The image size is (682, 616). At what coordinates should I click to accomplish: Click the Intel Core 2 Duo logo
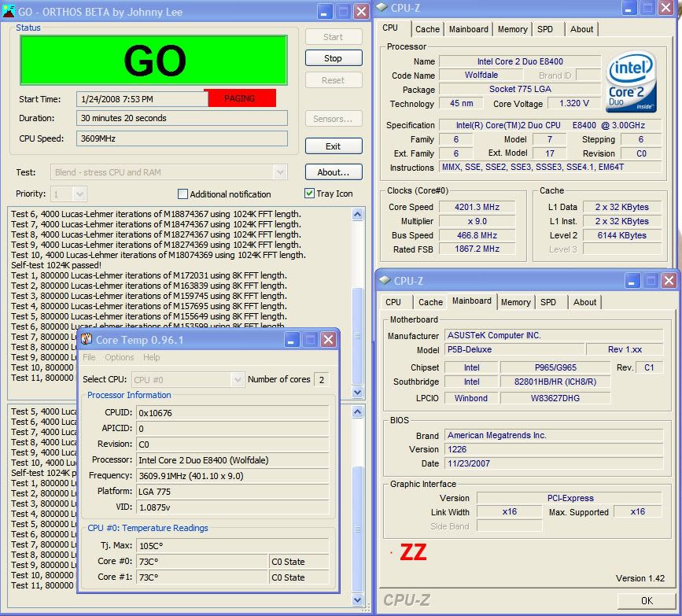point(631,82)
